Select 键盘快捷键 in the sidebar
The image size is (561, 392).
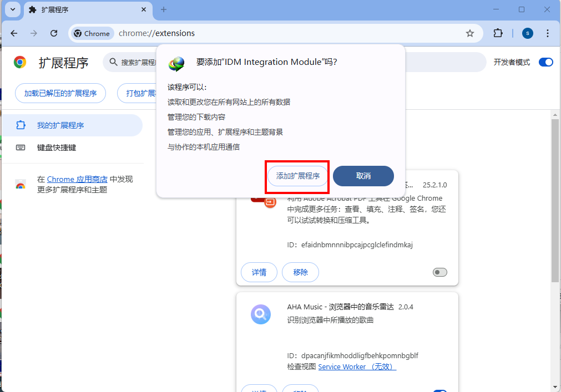pyautogui.click(x=72, y=147)
